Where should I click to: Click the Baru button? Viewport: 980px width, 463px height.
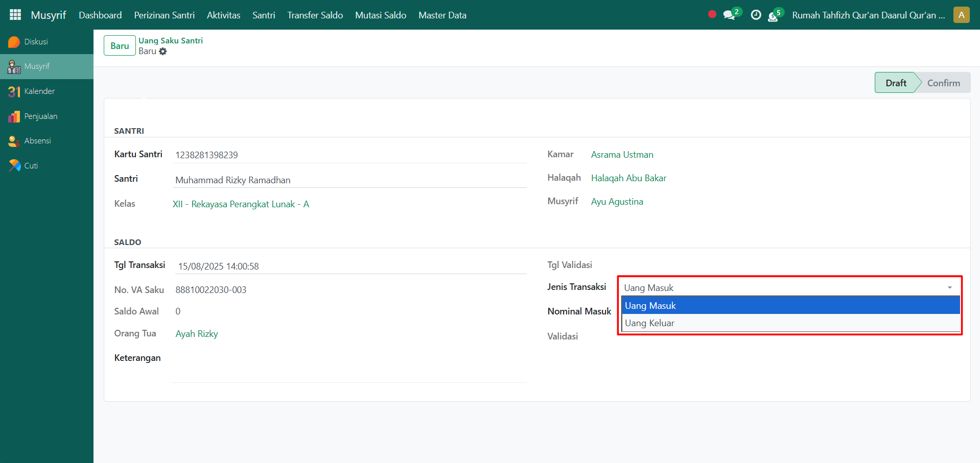[120, 46]
